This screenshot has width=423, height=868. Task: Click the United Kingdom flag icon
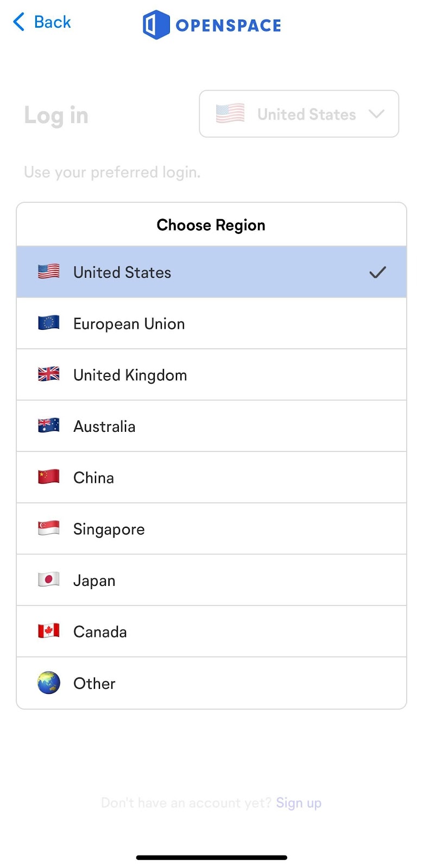(x=49, y=374)
